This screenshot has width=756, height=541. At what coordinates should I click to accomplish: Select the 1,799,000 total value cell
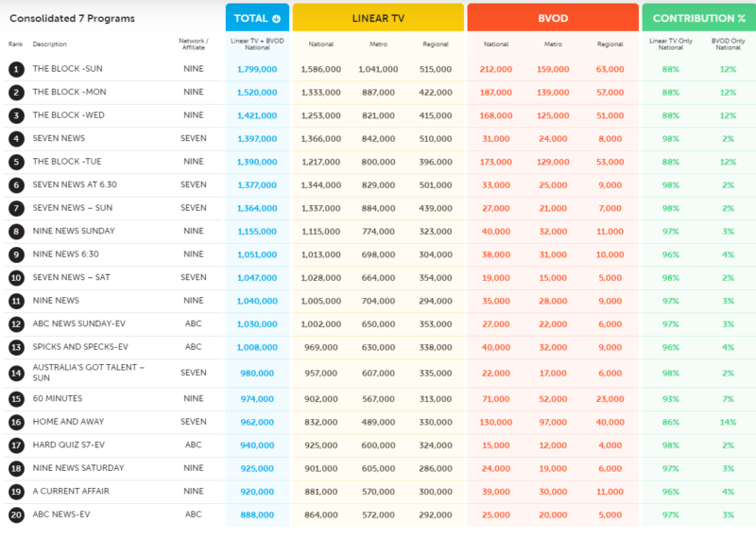click(255, 69)
